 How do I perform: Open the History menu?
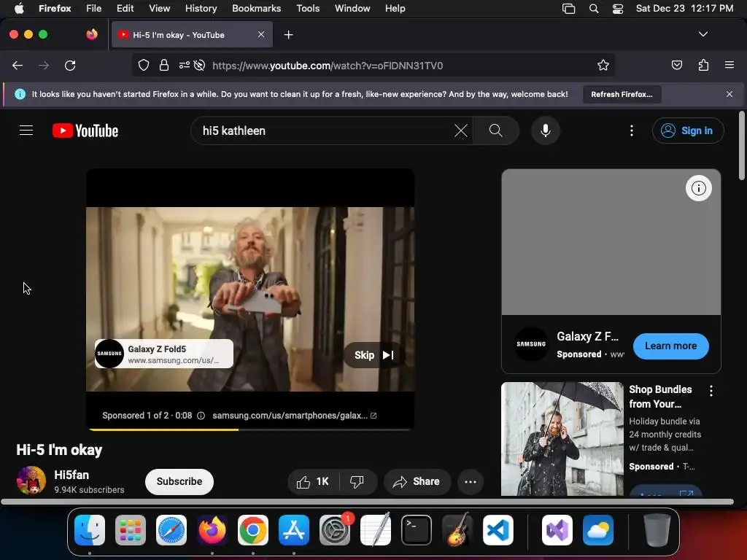click(201, 8)
